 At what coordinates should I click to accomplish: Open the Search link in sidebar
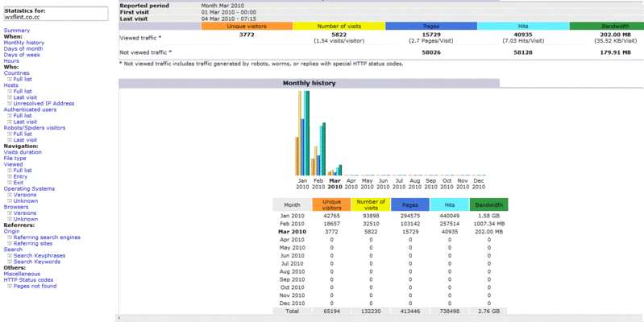point(13,250)
